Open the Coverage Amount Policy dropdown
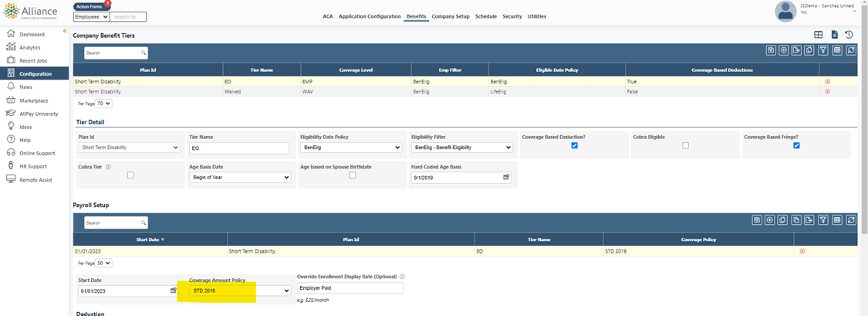The width and height of the screenshot is (868, 316). coord(240,291)
